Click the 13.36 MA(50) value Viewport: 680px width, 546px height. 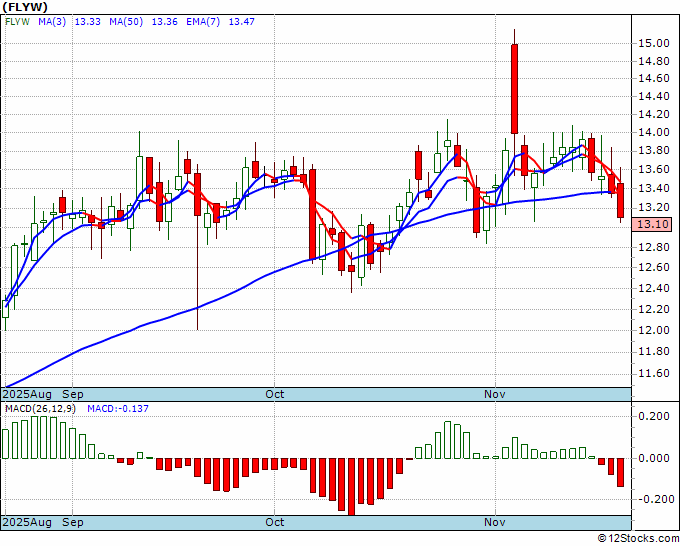tap(164, 22)
